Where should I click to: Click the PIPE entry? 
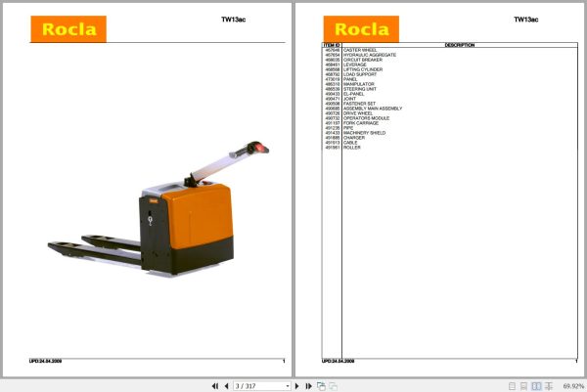pyautogui.click(x=348, y=127)
